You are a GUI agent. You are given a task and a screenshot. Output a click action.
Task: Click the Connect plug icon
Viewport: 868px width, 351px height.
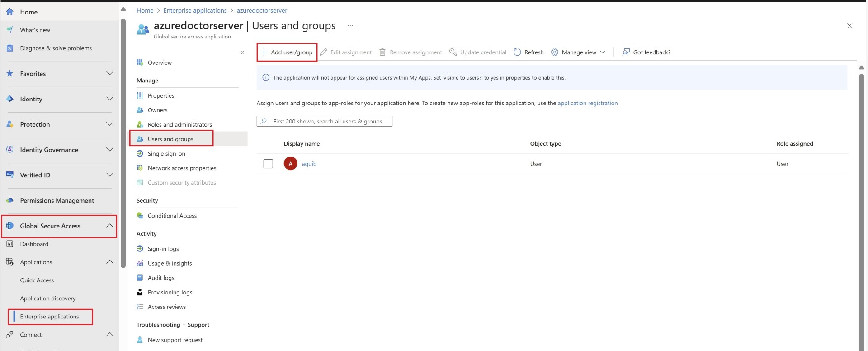pyautogui.click(x=9, y=334)
